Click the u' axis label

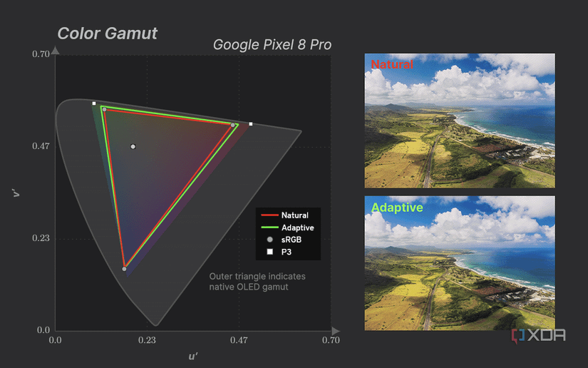pyautogui.click(x=193, y=357)
